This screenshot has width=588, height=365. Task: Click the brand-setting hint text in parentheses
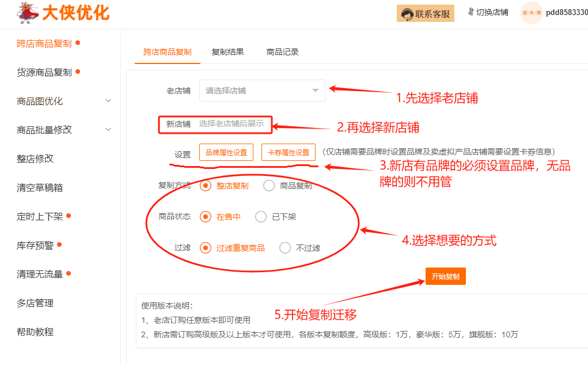pos(439,152)
